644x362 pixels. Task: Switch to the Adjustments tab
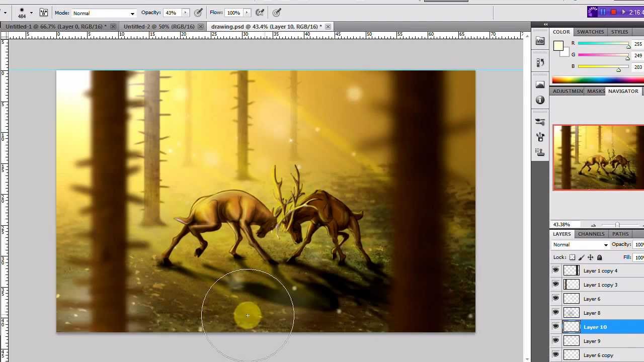568,91
